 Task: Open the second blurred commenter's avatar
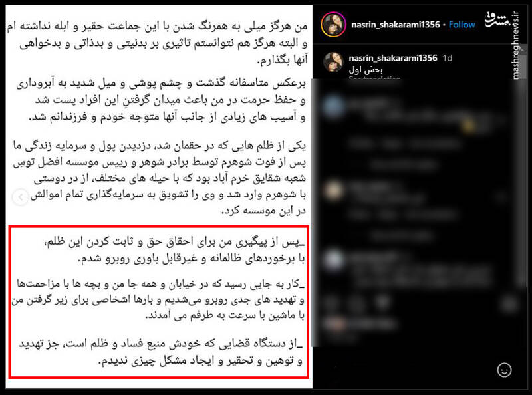pyautogui.click(x=334, y=191)
